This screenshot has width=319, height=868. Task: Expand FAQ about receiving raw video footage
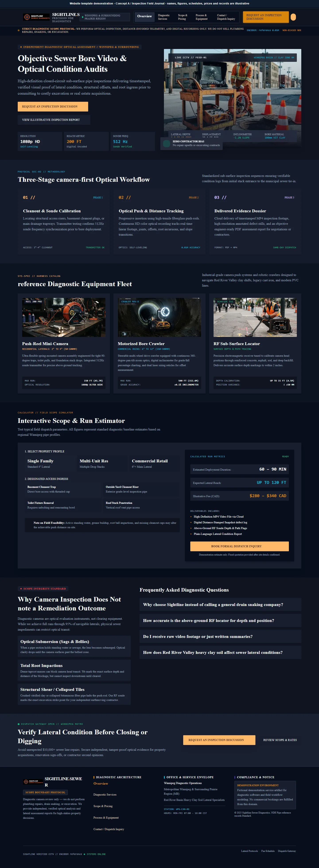[x=220, y=637]
